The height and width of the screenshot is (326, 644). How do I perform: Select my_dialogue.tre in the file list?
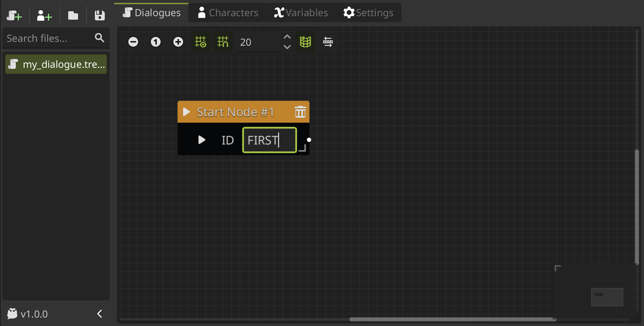[56, 64]
